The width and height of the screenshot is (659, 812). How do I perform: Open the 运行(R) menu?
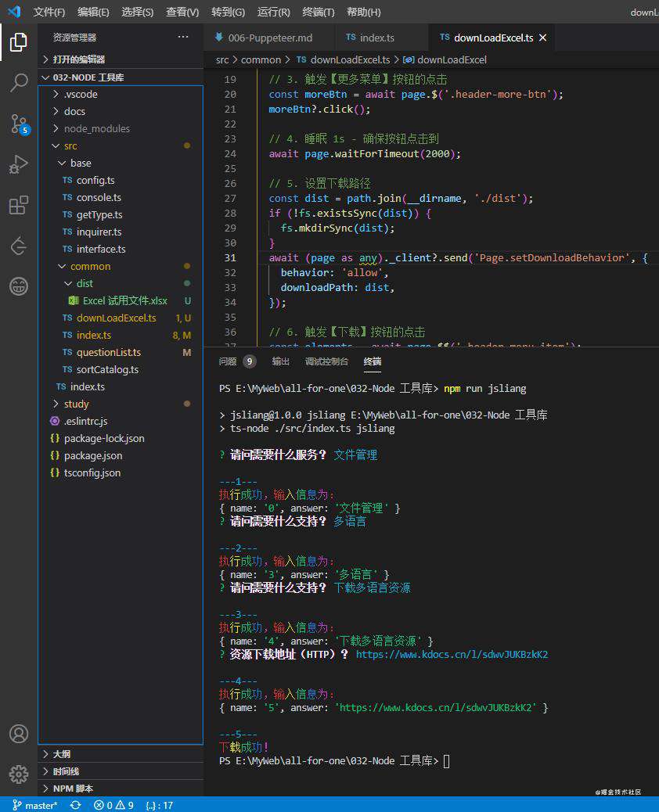pyautogui.click(x=274, y=12)
